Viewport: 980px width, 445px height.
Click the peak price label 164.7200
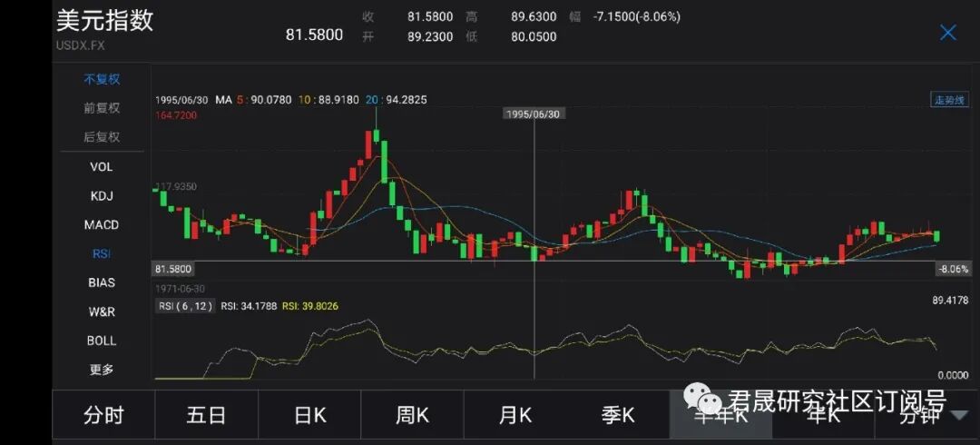pos(176,115)
